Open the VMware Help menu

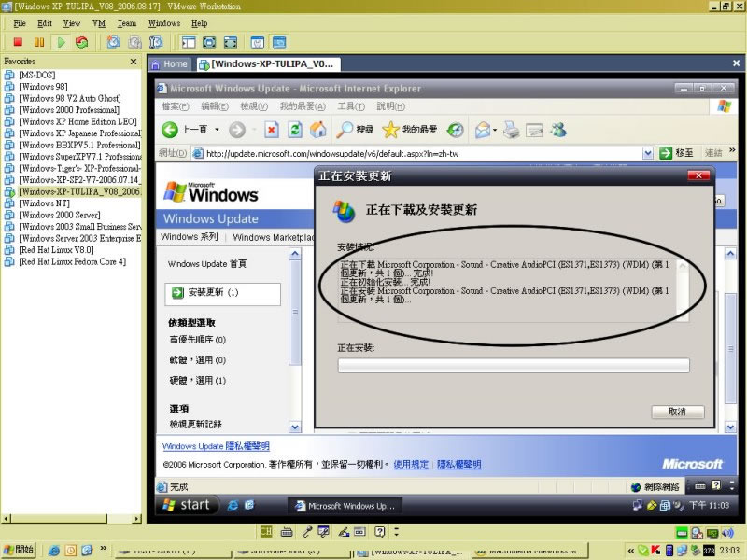pyautogui.click(x=200, y=23)
